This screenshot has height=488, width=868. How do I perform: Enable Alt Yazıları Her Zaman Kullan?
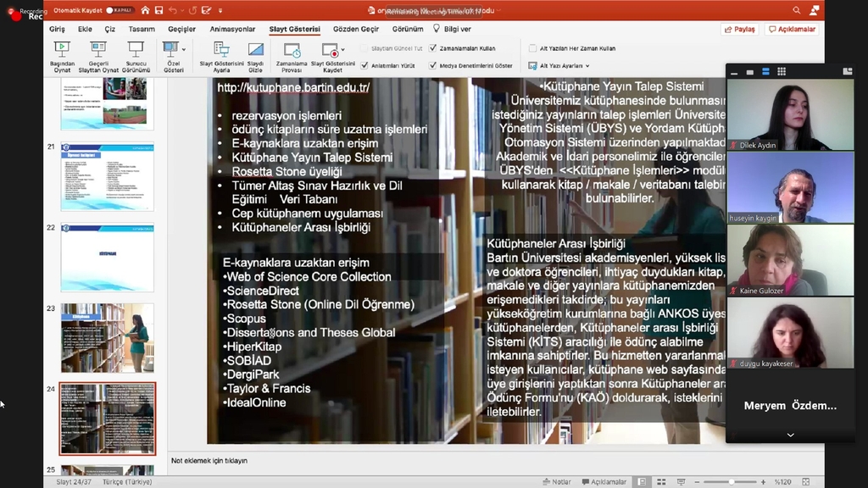[532, 48]
